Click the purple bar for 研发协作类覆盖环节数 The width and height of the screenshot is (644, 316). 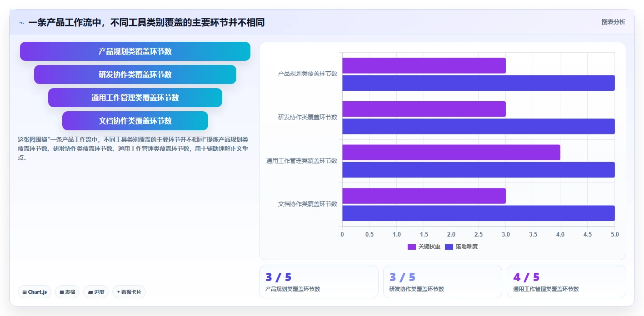(x=424, y=109)
